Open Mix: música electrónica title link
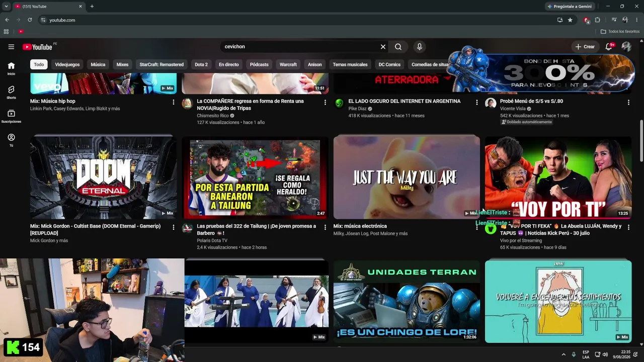The height and width of the screenshot is (362, 644). point(360,226)
